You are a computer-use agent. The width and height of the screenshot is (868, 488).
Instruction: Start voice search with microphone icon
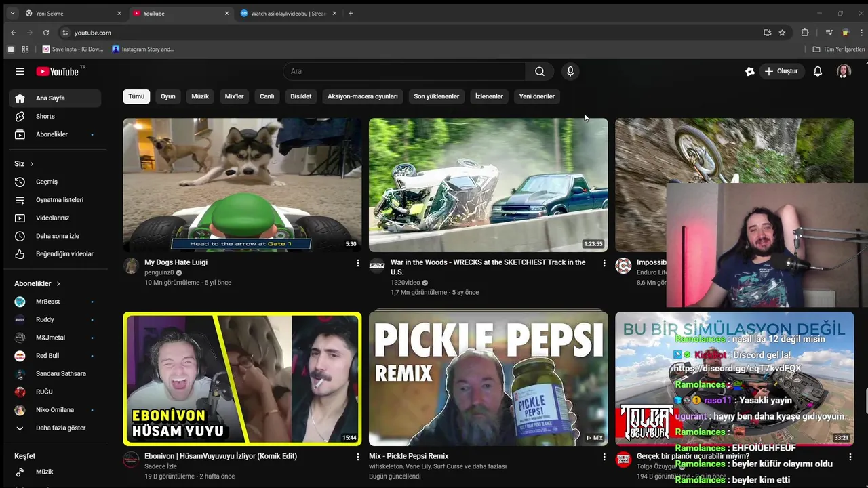pos(570,71)
